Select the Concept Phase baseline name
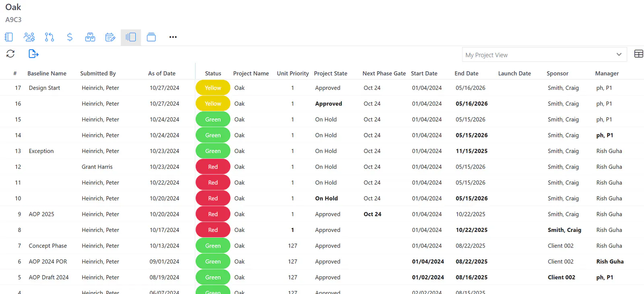 pyautogui.click(x=48, y=246)
